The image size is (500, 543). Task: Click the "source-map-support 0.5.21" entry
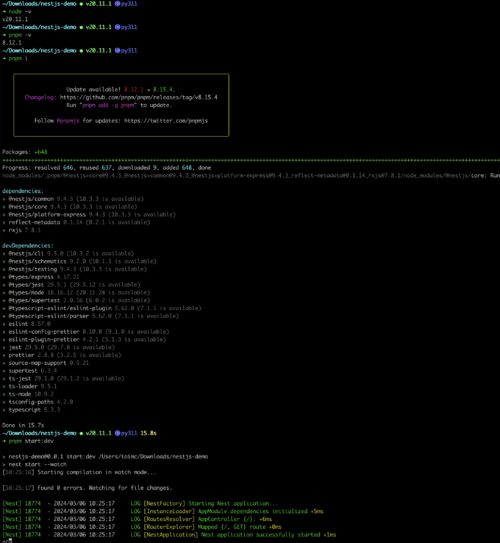click(x=46, y=363)
